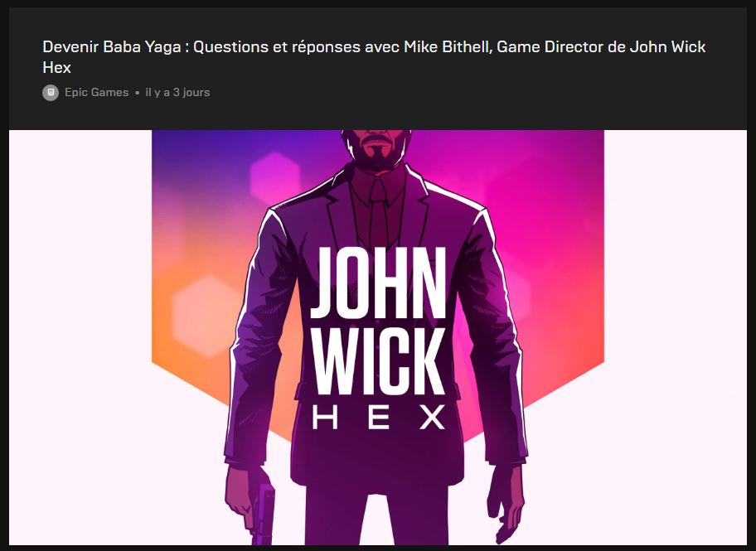Click John Wick's necktie in the artwork
The width and height of the screenshot is (756, 551).
pyautogui.click(x=380, y=212)
